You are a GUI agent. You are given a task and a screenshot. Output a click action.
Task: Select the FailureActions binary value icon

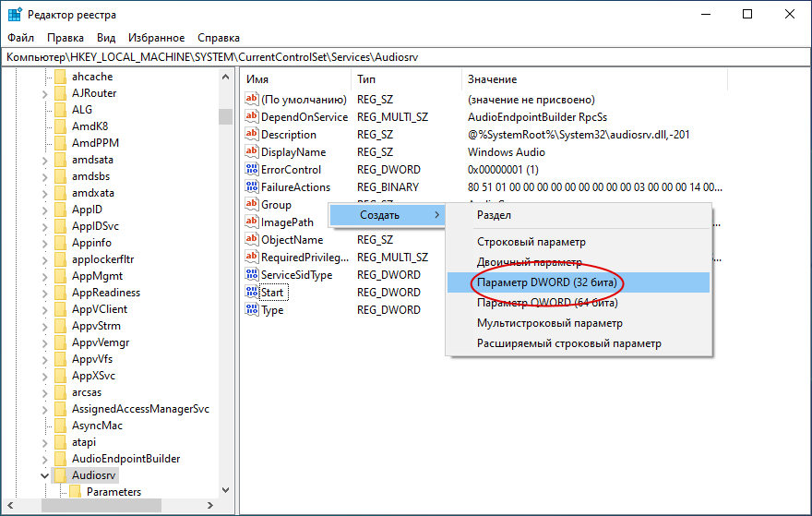[252, 186]
